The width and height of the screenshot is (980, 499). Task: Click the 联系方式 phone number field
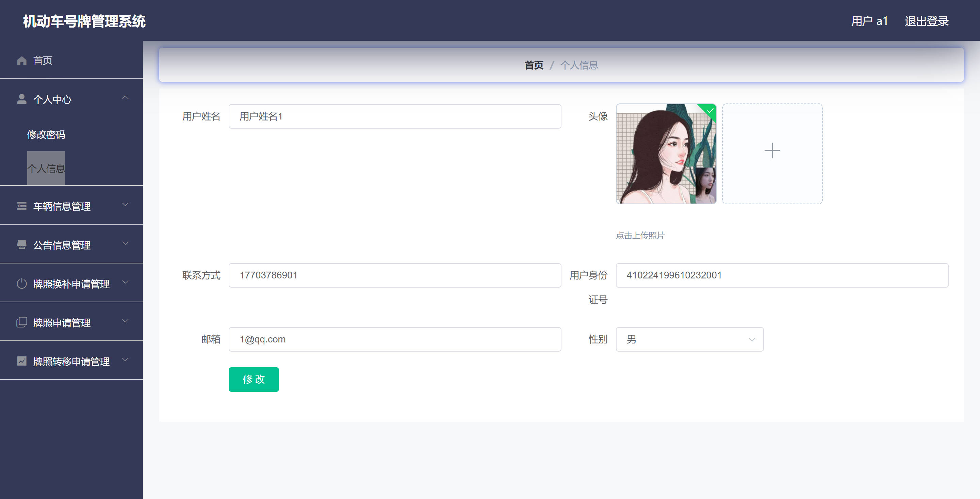(394, 275)
